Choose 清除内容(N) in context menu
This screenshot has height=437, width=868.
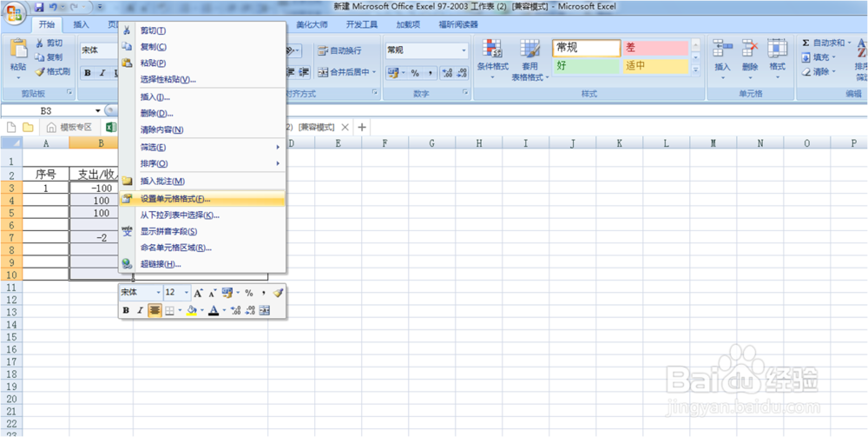[x=202, y=129]
